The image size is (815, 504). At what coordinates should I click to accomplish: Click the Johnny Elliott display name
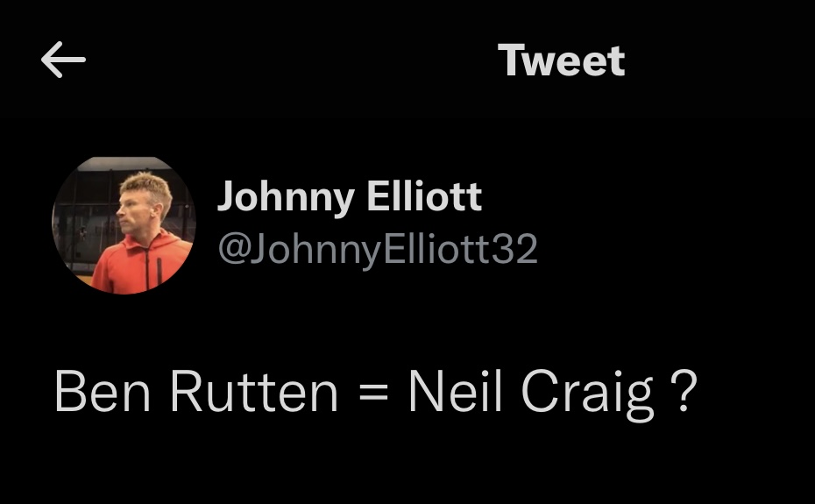pos(350,197)
